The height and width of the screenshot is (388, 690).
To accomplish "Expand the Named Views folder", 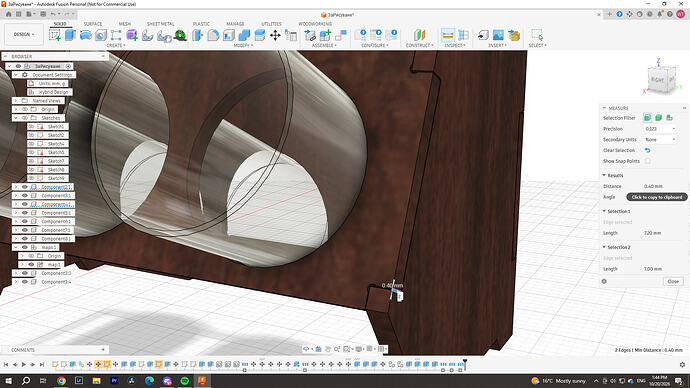I will point(16,101).
